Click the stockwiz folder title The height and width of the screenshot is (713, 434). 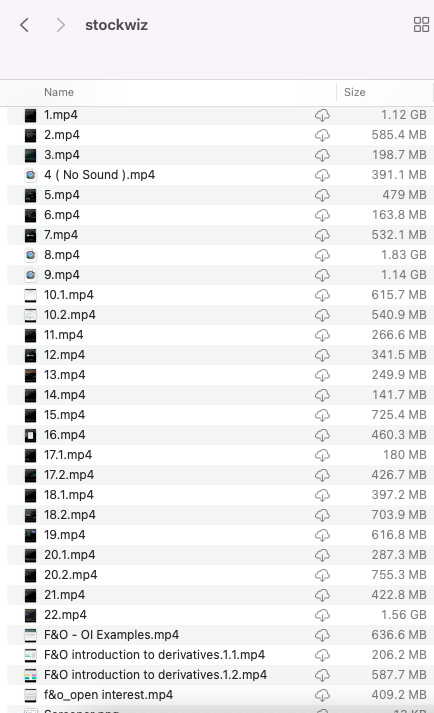[116, 25]
